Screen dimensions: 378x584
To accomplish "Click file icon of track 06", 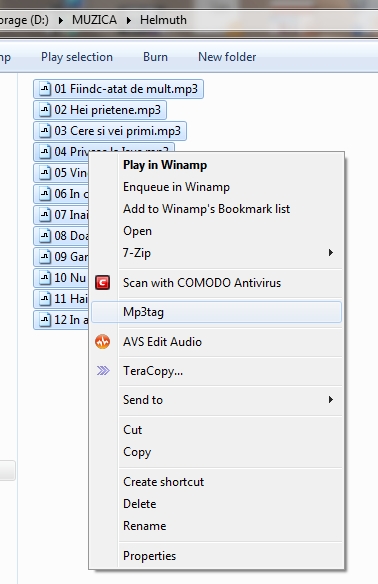I will (45, 194).
